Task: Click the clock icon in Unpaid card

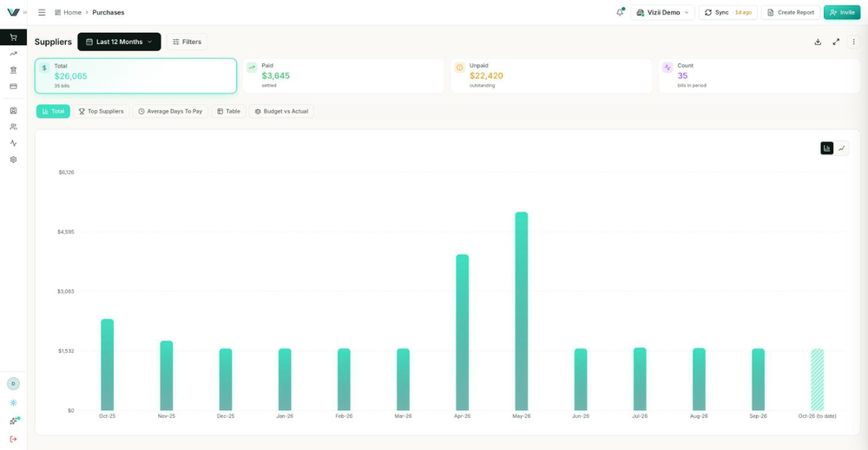Action: (459, 68)
